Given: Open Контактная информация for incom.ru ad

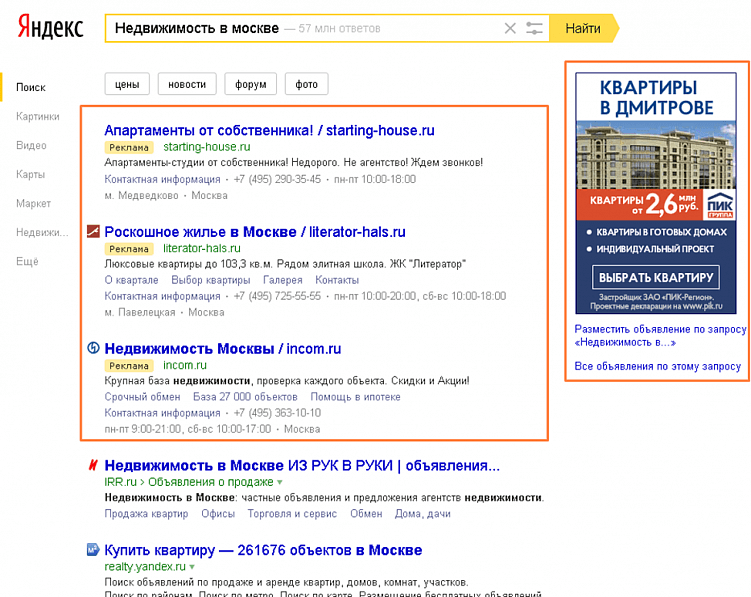Looking at the screenshot, I should pyautogui.click(x=162, y=413).
